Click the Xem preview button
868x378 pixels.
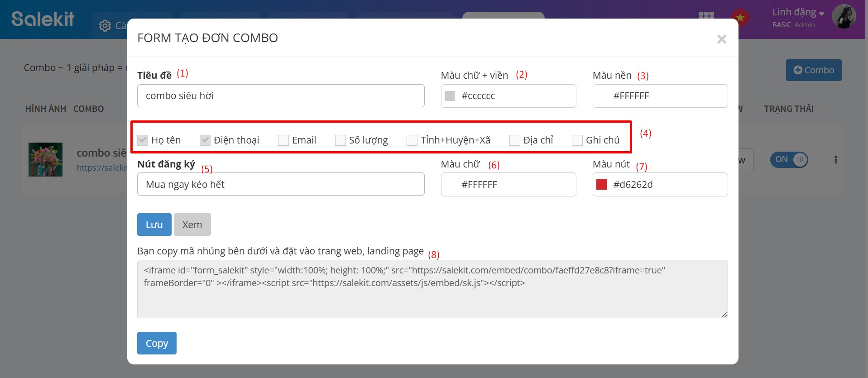click(x=192, y=225)
